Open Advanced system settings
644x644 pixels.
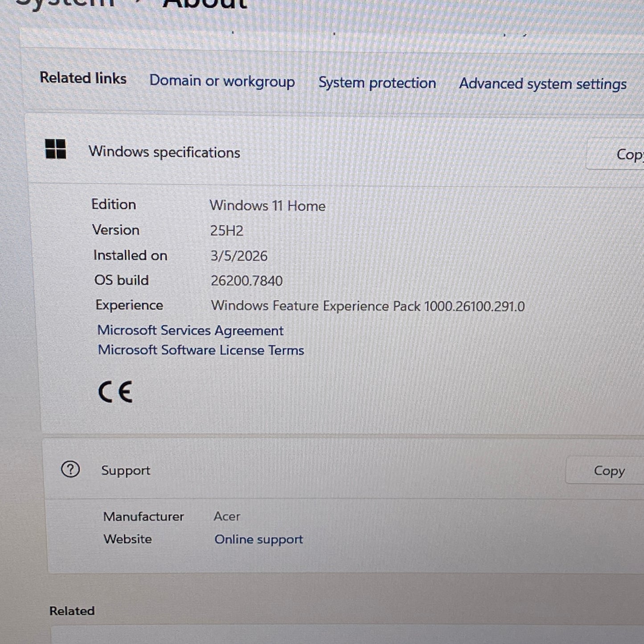(543, 84)
